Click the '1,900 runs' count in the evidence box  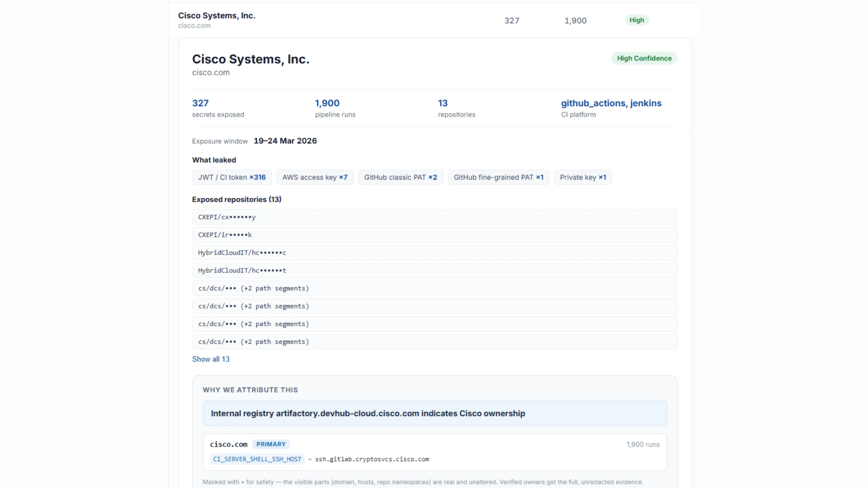(643, 445)
